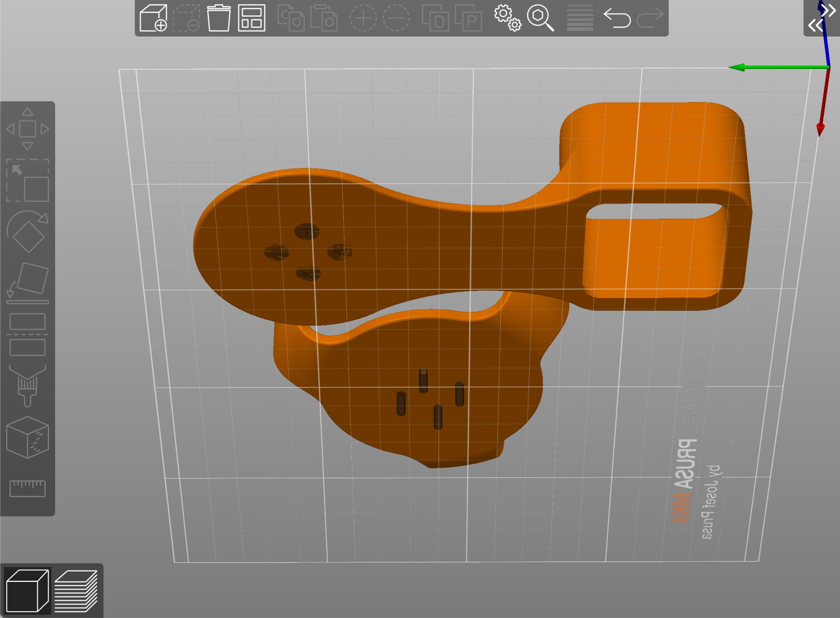Select the Scale gizmo tool

coord(27,181)
